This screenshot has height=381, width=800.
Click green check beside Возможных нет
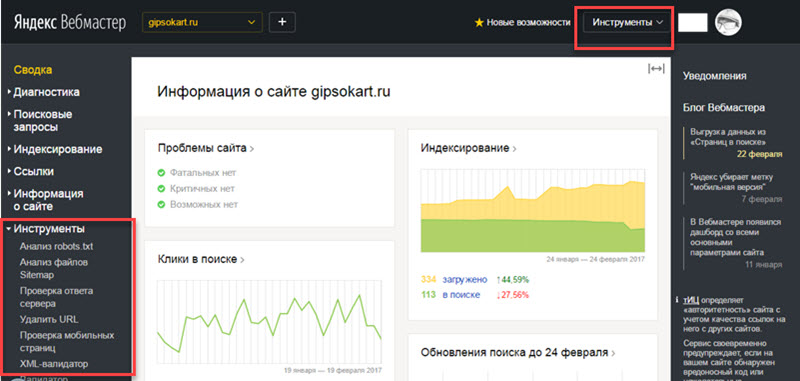[x=161, y=205]
